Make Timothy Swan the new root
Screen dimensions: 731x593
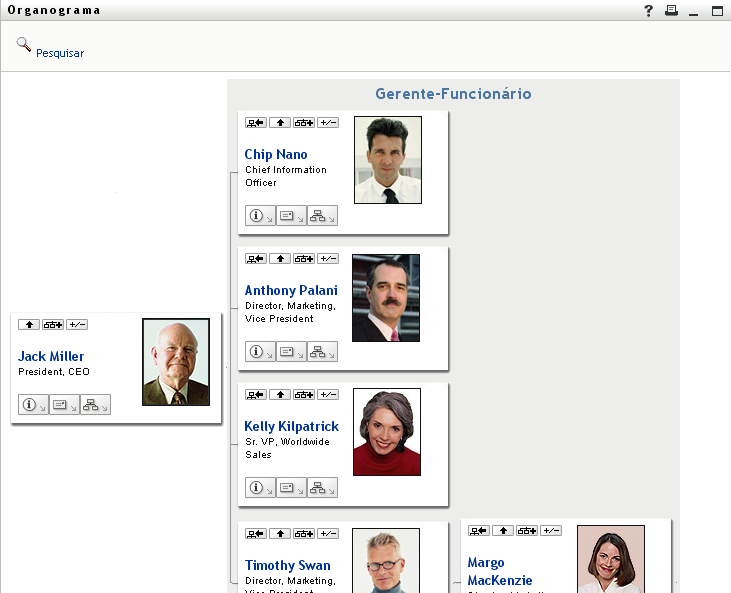point(256,534)
